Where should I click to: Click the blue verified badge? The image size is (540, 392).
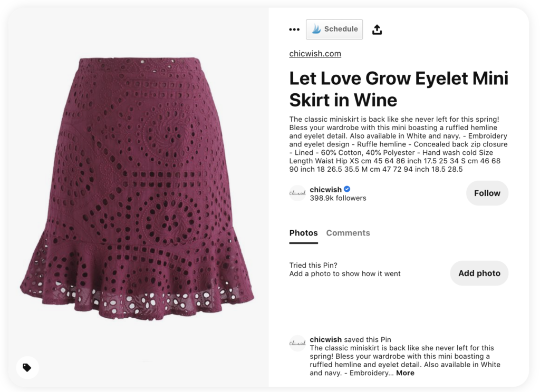(347, 190)
